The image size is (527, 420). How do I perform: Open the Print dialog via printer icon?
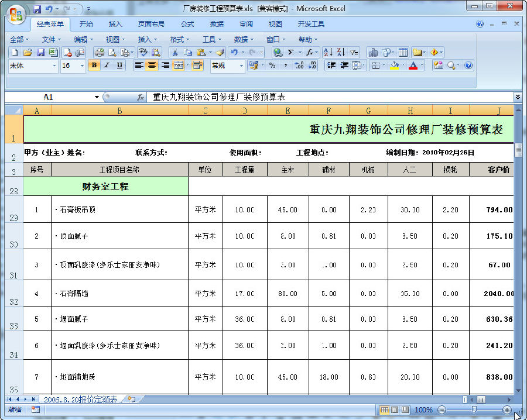(x=99, y=52)
